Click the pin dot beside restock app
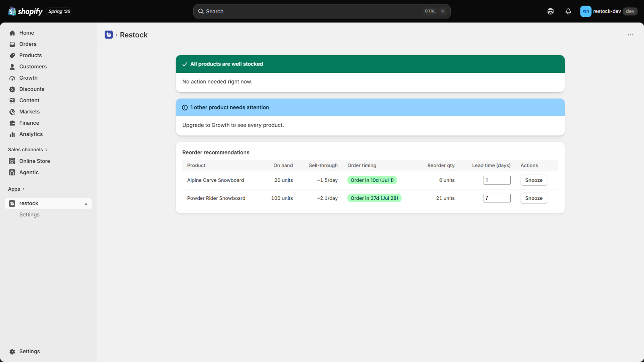Viewport: 644px width, 362px height. tap(86, 204)
